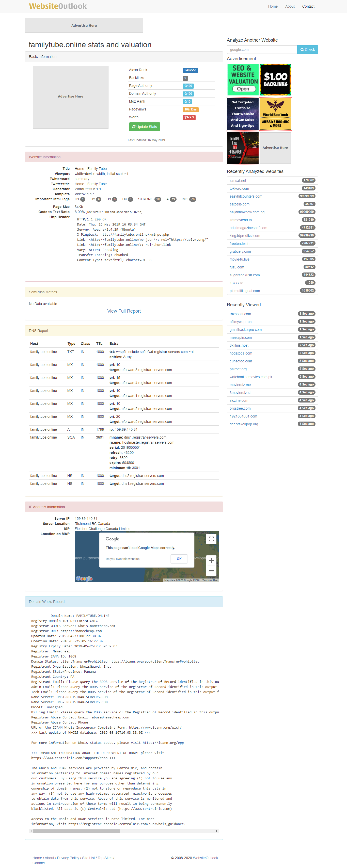This screenshot has height=868, width=347.
Task: Click the Update Stats button
Action: [x=144, y=127]
